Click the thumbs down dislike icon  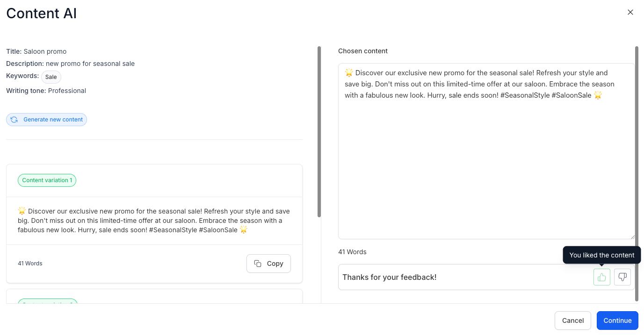[622, 277]
